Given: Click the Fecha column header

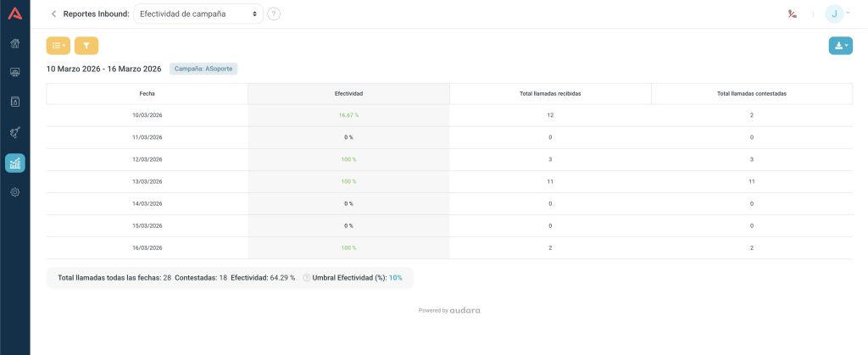Looking at the screenshot, I should click(x=147, y=93).
